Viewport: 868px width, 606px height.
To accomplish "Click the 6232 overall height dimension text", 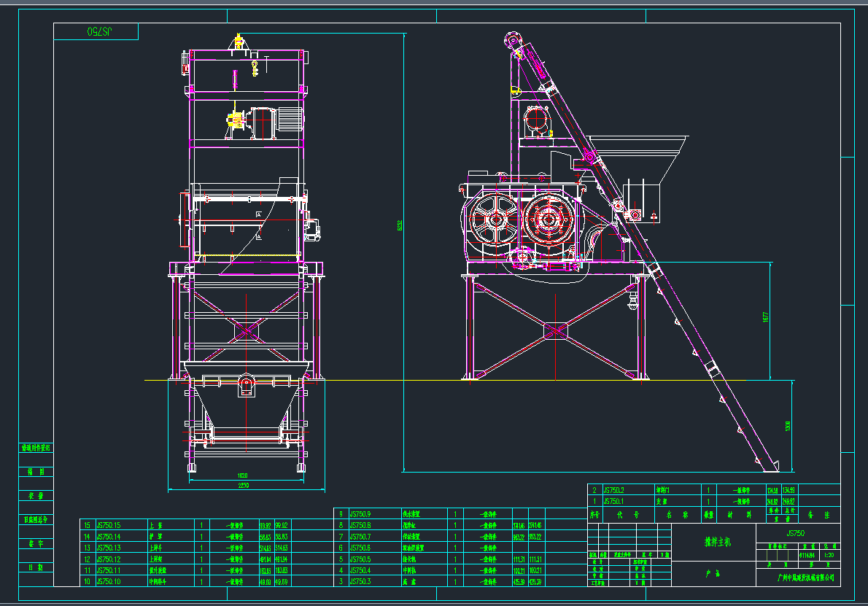I will [x=400, y=229].
